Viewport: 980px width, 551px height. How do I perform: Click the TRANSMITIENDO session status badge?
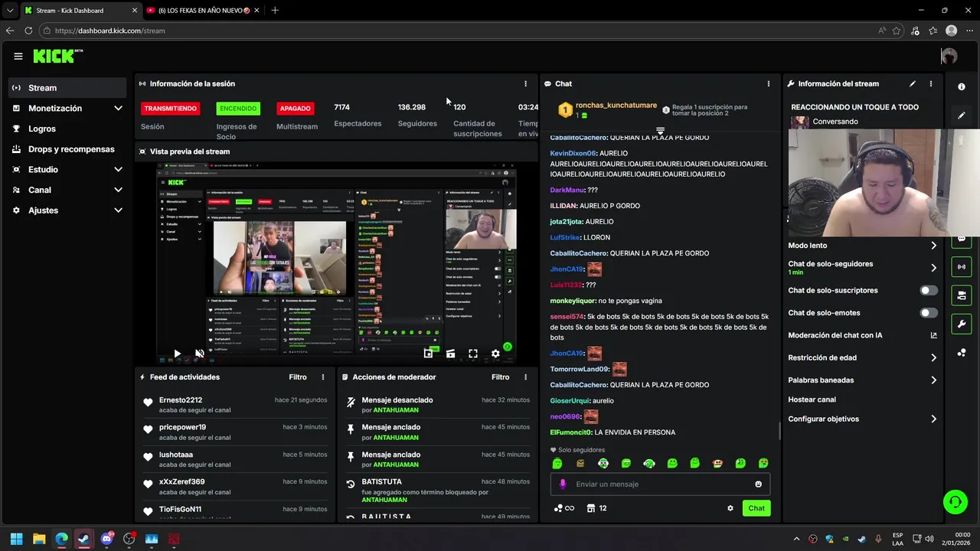171,109
